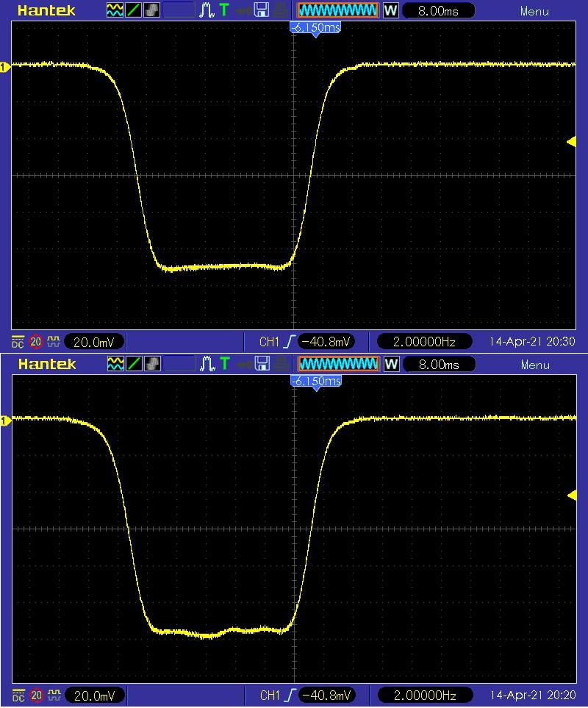Click the pulse waveform icon in the 20:30 capture
Viewport: 588px width, 708px height.
click(x=207, y=10)
